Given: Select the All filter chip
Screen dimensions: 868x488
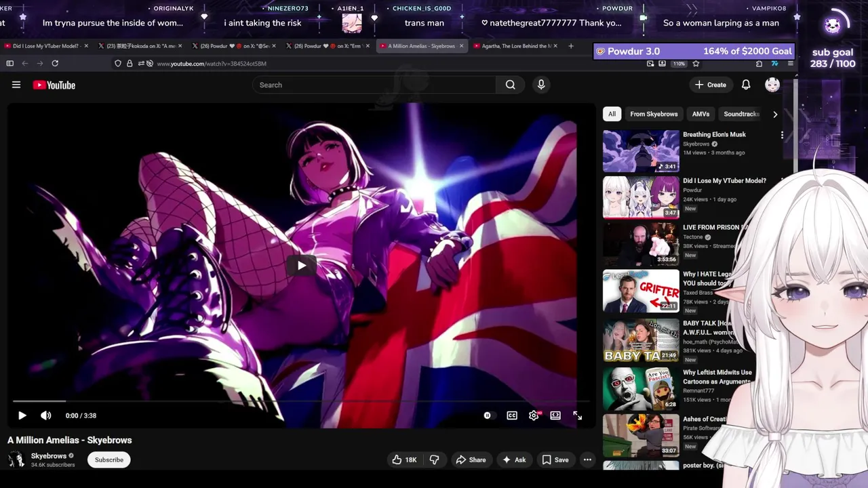Looking at the screenshot, I should point(612,114).
